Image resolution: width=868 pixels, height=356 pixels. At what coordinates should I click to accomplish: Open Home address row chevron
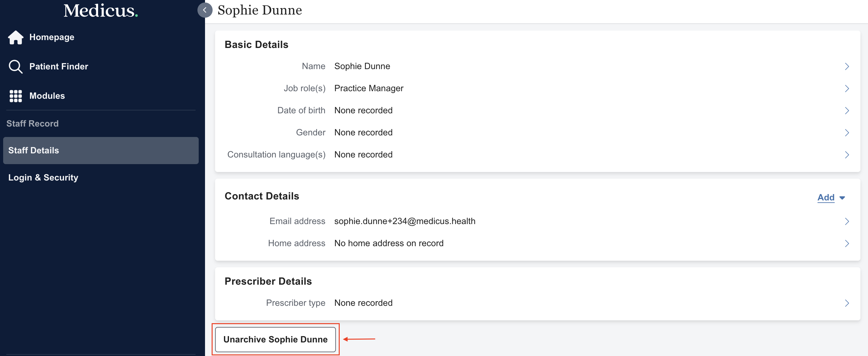847,243
